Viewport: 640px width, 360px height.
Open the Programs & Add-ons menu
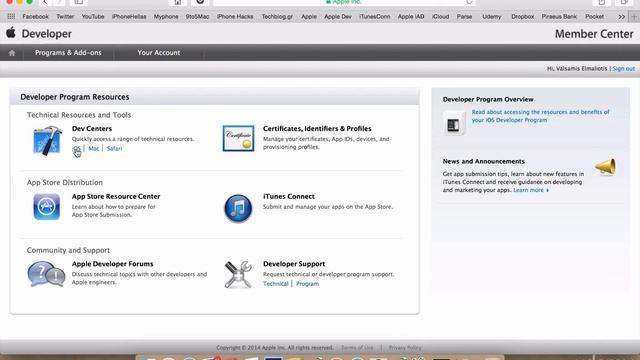click(x=68, y=53)
